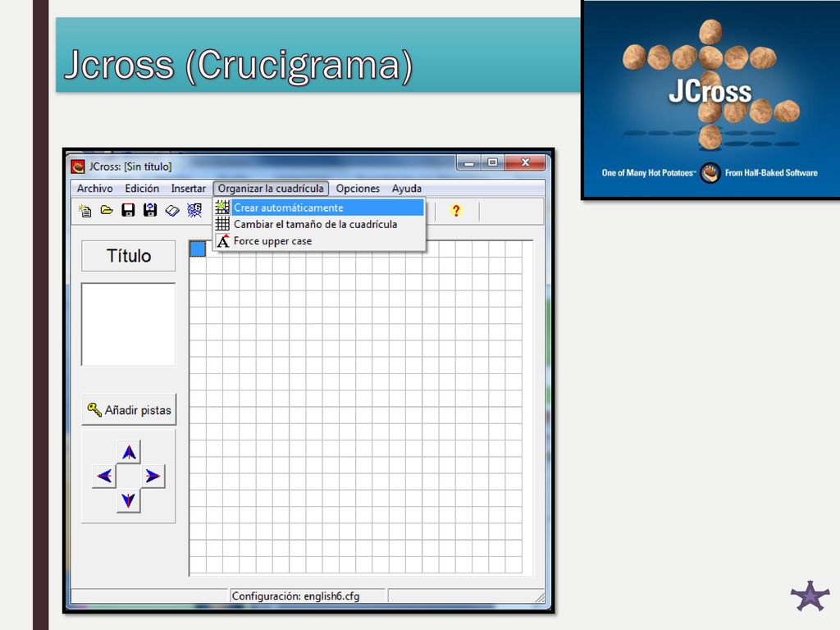Image resolution: width=840 pixels, height=630 pixels.
Task: Close the Organizar la cuadrícula menu
Action: point(271,189)
